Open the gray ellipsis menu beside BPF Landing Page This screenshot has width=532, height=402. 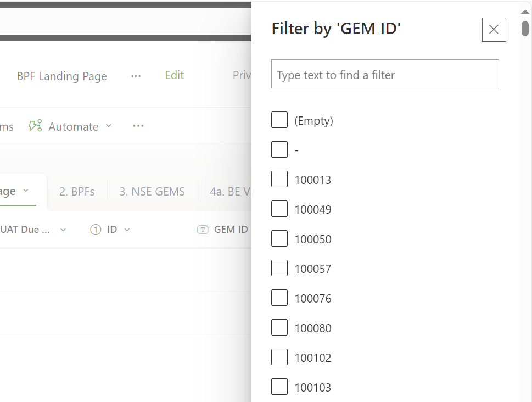(136, 76)
